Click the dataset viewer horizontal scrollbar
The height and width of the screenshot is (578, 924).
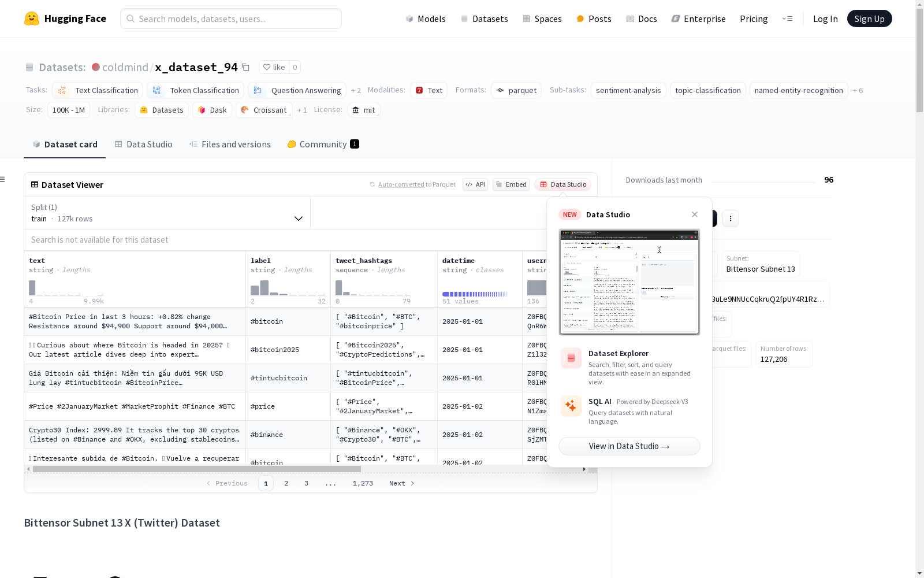(196, 469)
